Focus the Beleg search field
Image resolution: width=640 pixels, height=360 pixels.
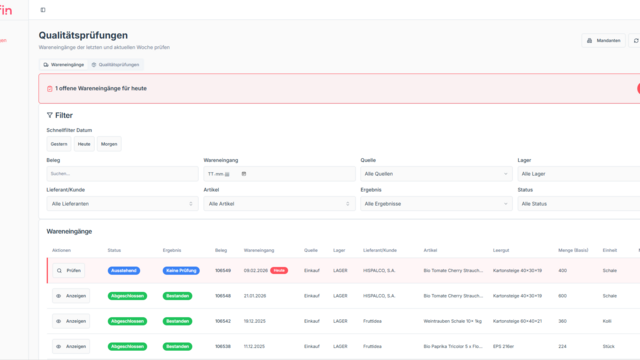(x=122, y=174)
